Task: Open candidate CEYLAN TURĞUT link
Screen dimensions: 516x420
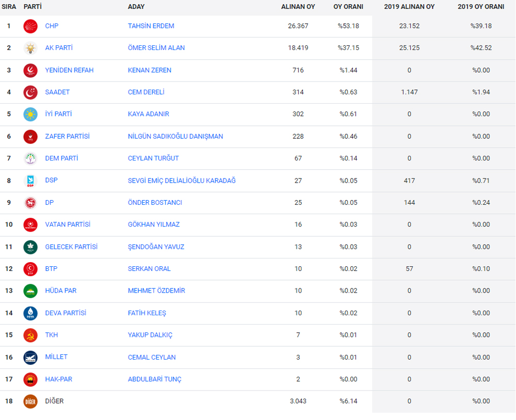Action: [x=153, y=158]
